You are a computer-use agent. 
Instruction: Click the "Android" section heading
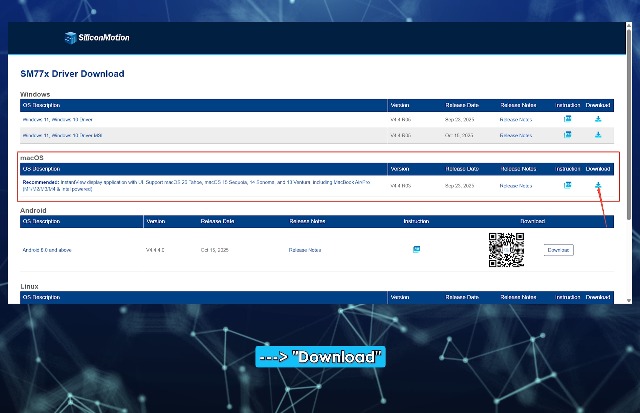(33, 211)
